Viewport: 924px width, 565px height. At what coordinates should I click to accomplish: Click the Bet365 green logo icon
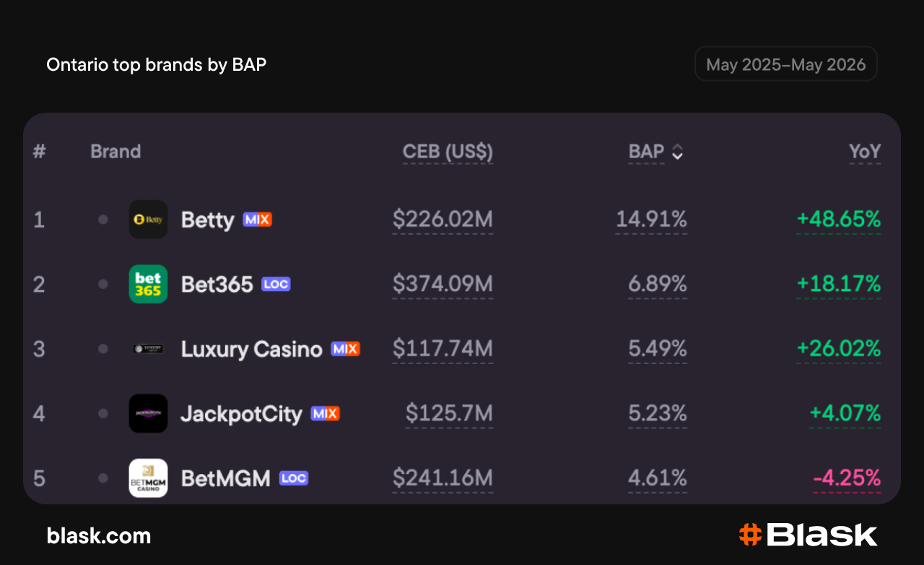(x=148, y=284)
